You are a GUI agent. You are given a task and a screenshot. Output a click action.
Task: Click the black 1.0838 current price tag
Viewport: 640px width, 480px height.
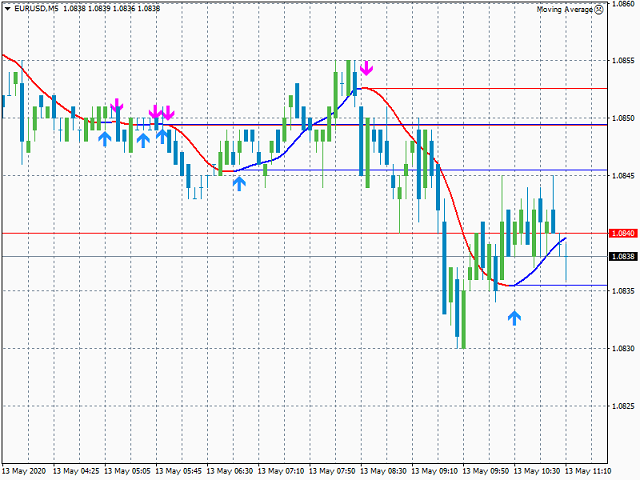pos(623,256)
